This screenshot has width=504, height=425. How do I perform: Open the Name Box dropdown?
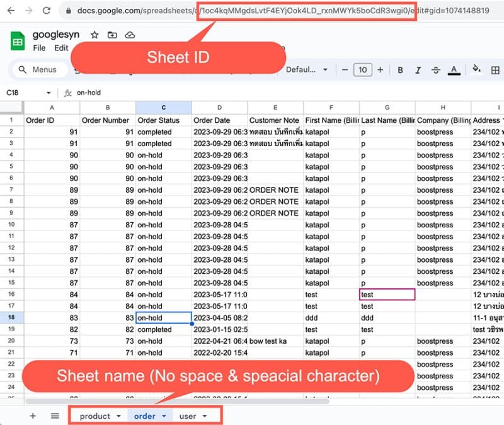(49, 92)
